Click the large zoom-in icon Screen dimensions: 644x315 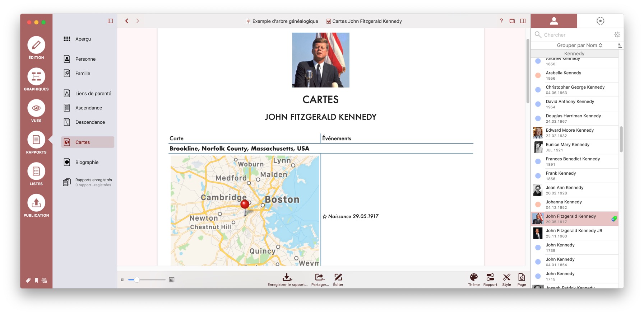172,280
